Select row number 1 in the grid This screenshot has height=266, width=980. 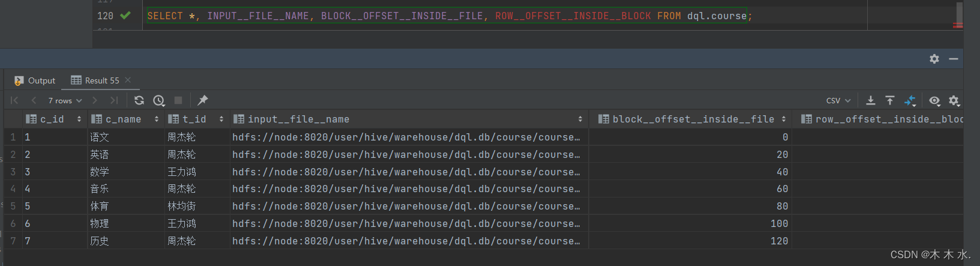13,137
